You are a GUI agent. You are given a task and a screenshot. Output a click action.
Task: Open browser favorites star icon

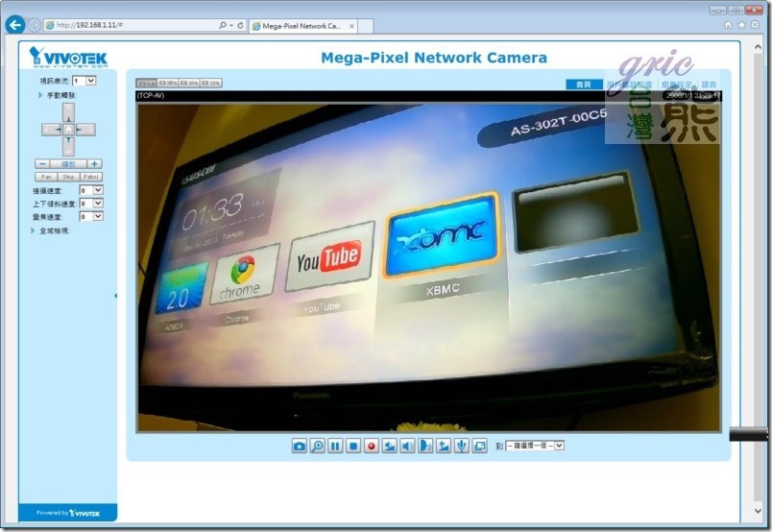741,25
